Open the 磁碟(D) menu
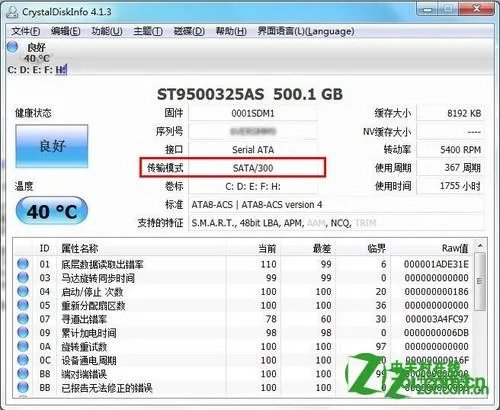The height and width of the screenshot is (410, 500). pos(189,31)
